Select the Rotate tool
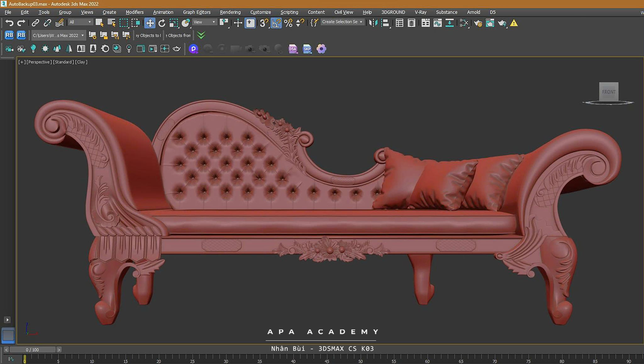Viewport: 644px width, 364px height. 162,23
